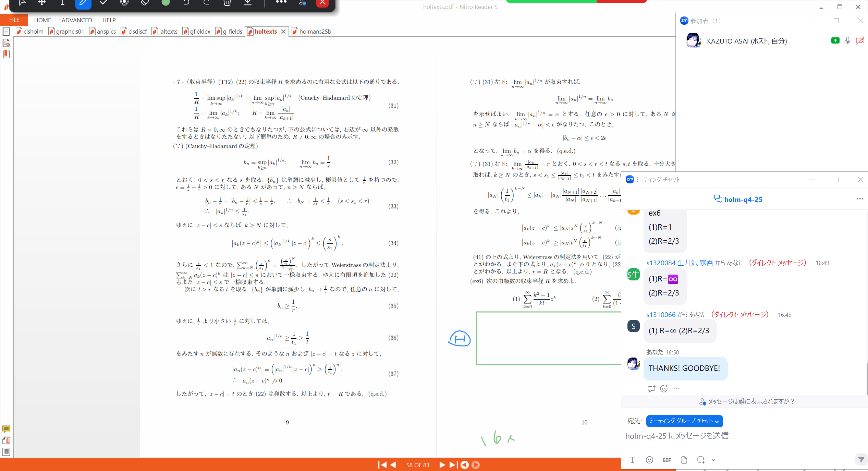Screen dimensions: 868x471
Task: Expand the screenshot options chevron in chat
Action: point(713,460)
